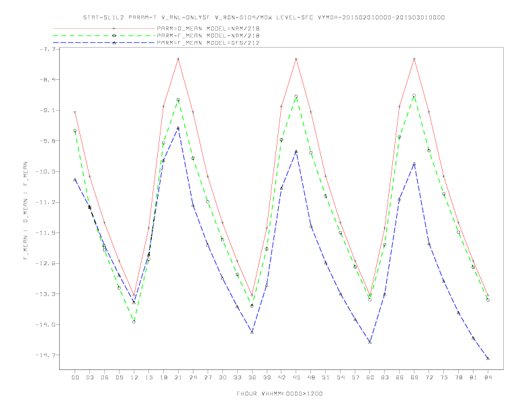The image size is (532, 411).
Task: Click x-axis tick label 51
Action: 326,377
